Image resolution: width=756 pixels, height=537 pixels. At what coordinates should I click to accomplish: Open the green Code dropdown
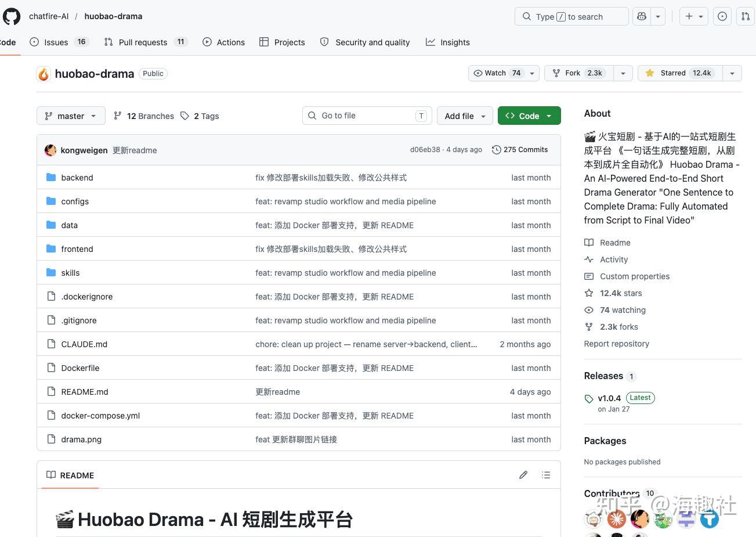tap(529, 116)
